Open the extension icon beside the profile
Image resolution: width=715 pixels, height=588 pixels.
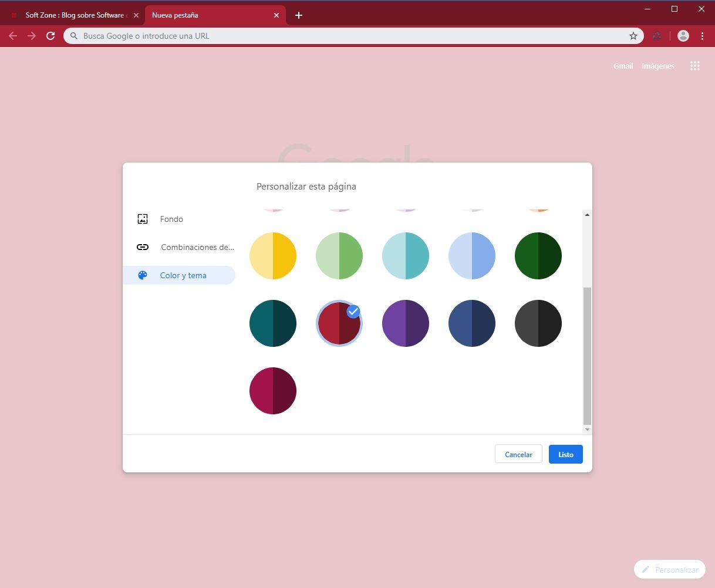point(657,36)
